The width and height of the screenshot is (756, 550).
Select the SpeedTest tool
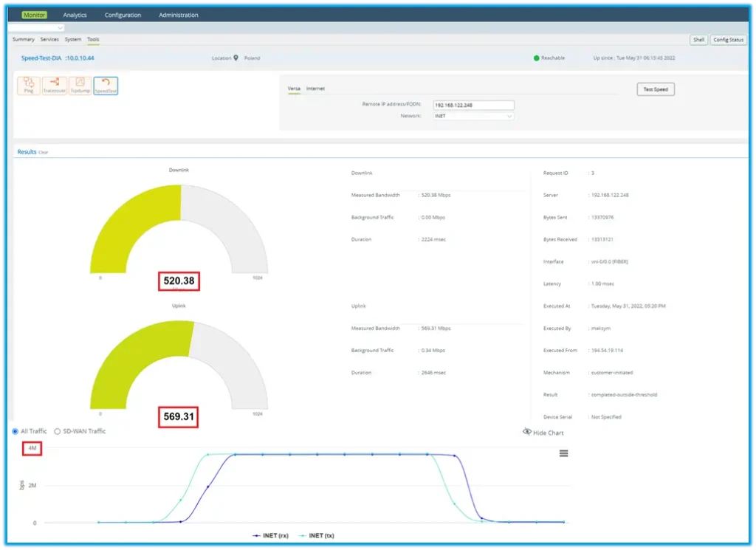(106, 86)
